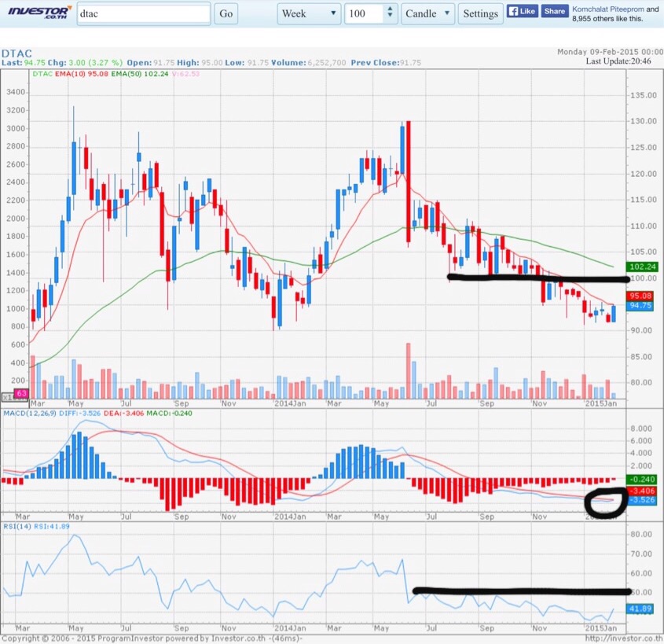Click the blue 94.75 last price tag
Image resolution: width=664 pixels, height=644 pixels.
pyautogui.click(x=640, y=305)
